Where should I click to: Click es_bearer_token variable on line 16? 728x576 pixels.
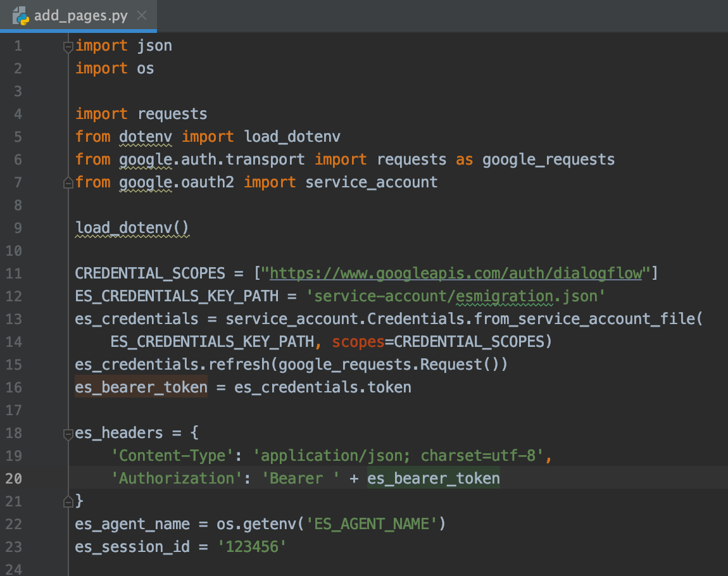tap(141, 387)
